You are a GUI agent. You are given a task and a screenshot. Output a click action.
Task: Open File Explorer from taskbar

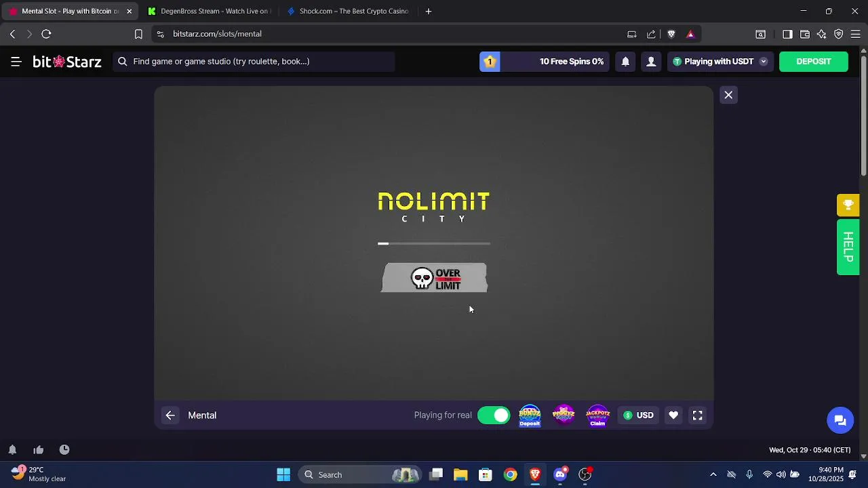460,475
